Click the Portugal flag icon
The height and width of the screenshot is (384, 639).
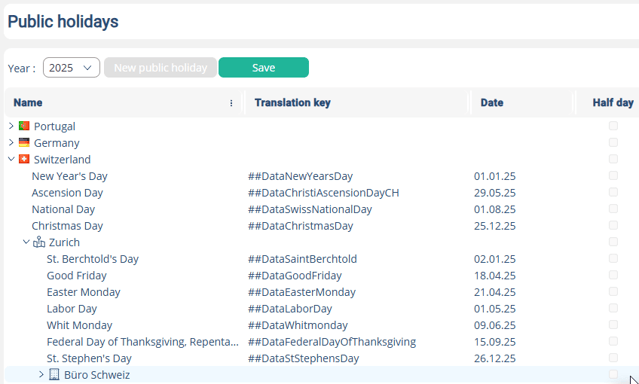tap(24, 126)
